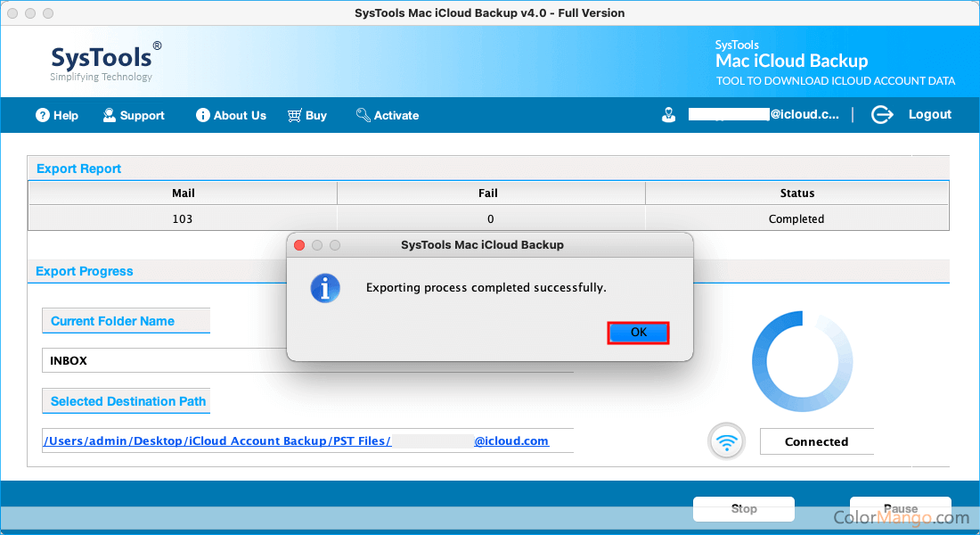Click the Activate key icon

tap(363, 115)
